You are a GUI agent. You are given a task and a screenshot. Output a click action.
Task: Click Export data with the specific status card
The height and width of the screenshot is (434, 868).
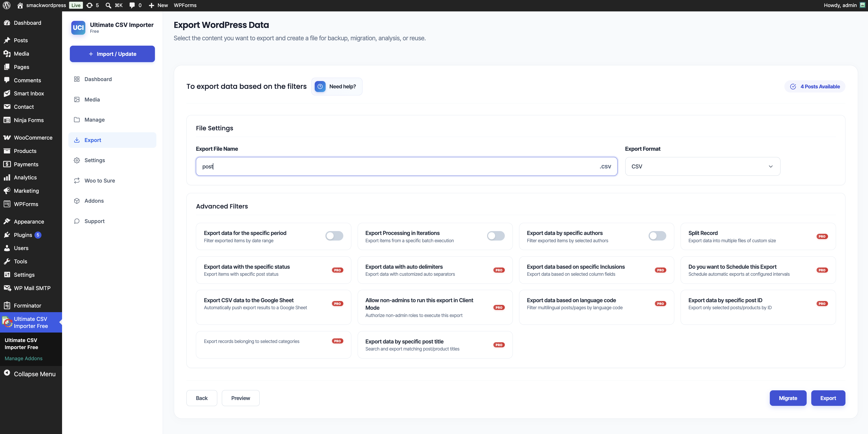(273, 270)
